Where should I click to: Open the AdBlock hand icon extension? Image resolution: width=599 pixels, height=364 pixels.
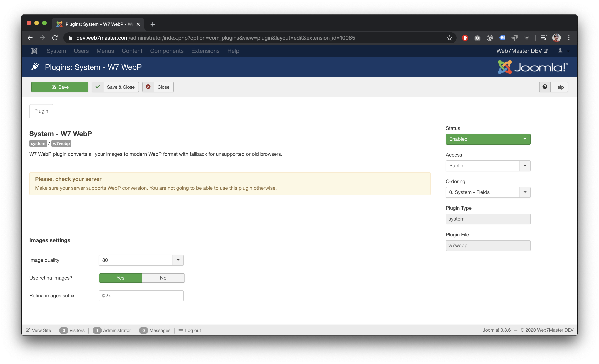click(465, 38)
